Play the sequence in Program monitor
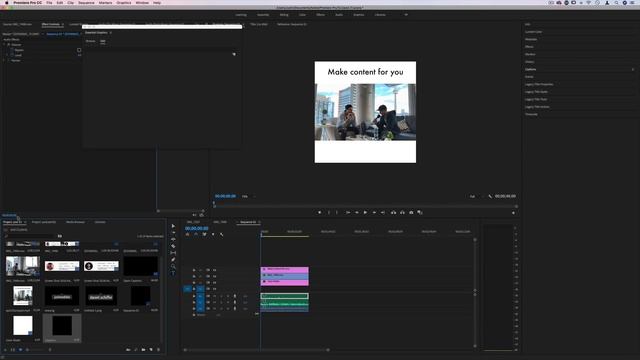Viewport: 640px width, 360px height. click(365, 213)
